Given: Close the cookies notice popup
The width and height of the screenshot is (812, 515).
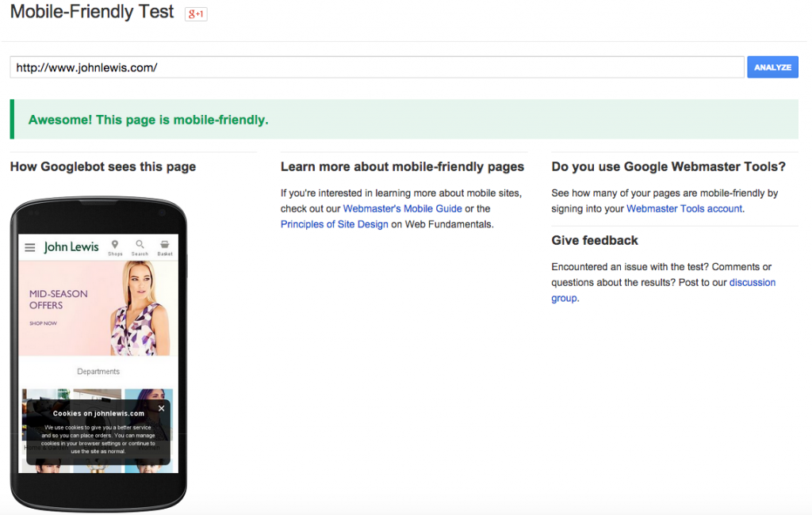Looking at the screenshot, I should (x=161, y=409).
